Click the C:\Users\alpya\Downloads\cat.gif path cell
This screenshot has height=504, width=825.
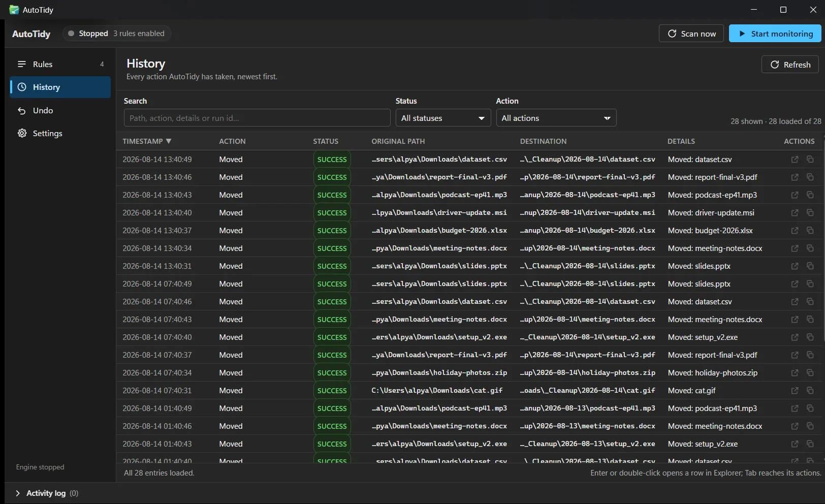pos(437,391)
